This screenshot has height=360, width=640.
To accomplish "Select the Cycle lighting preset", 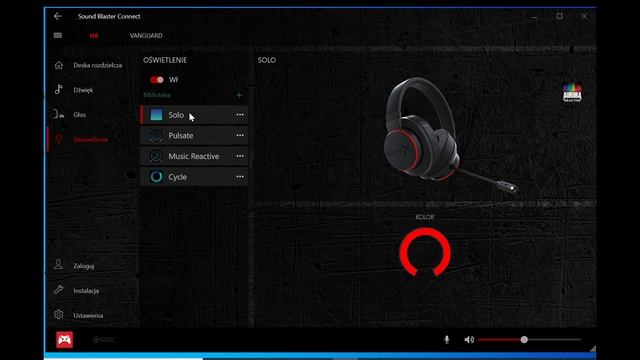I will coord(194,177).
